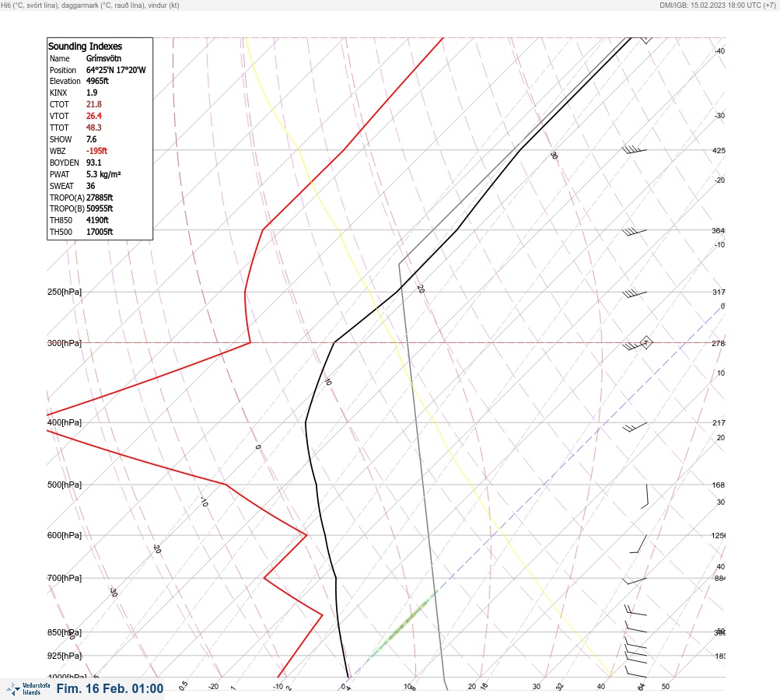Click the 425 height label on right axis
Image resolution: width=780 pixels, height=700 pixels.
click(x=719, y=150)
